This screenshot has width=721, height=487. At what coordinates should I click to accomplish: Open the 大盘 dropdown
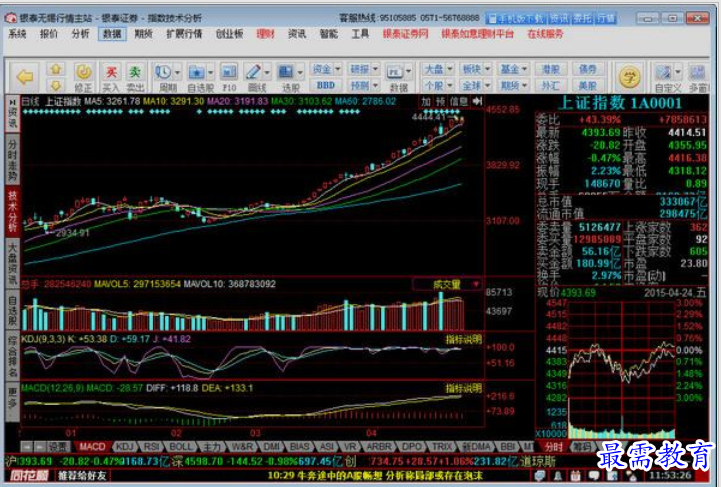[x=439, y=69]
